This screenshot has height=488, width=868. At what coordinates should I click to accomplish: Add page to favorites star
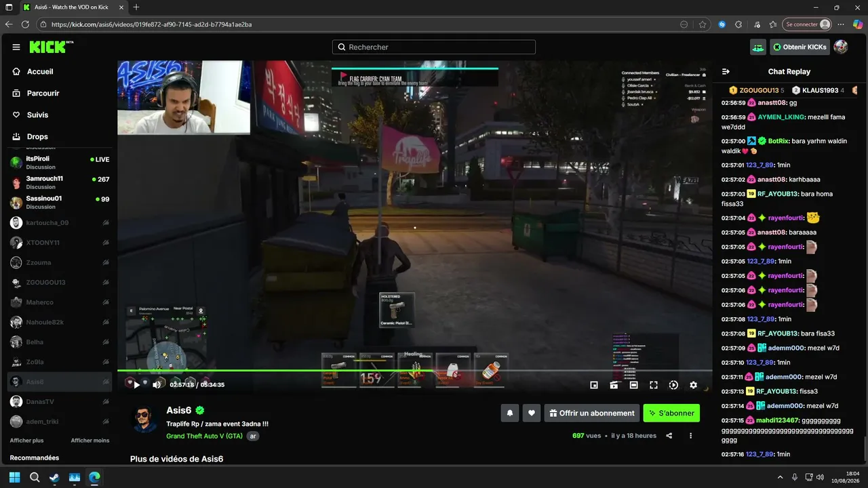coord(703,24)
